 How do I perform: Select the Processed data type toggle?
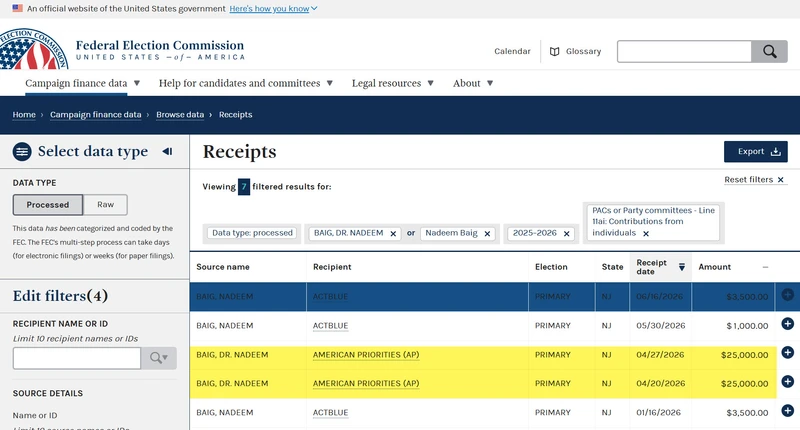pyautogui.click(x=48, y=205)
